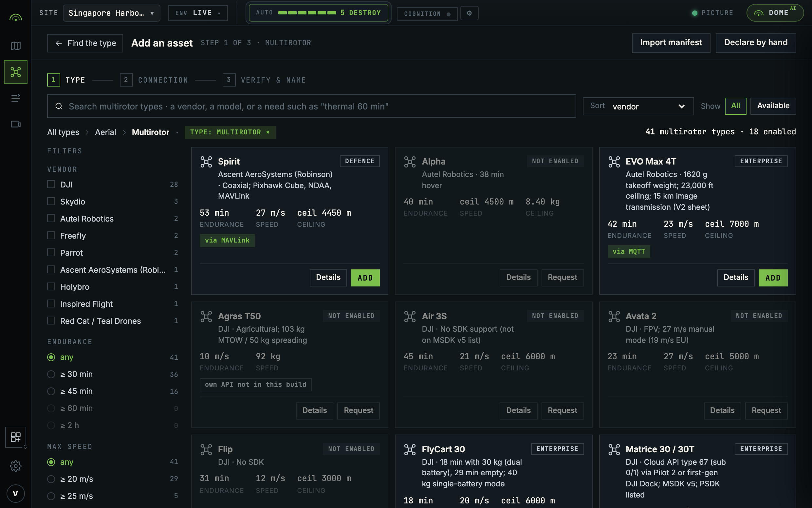Click the search multirotor types field
The height and width of the screenshot is (508, 812).
click(x=311, y=106)
